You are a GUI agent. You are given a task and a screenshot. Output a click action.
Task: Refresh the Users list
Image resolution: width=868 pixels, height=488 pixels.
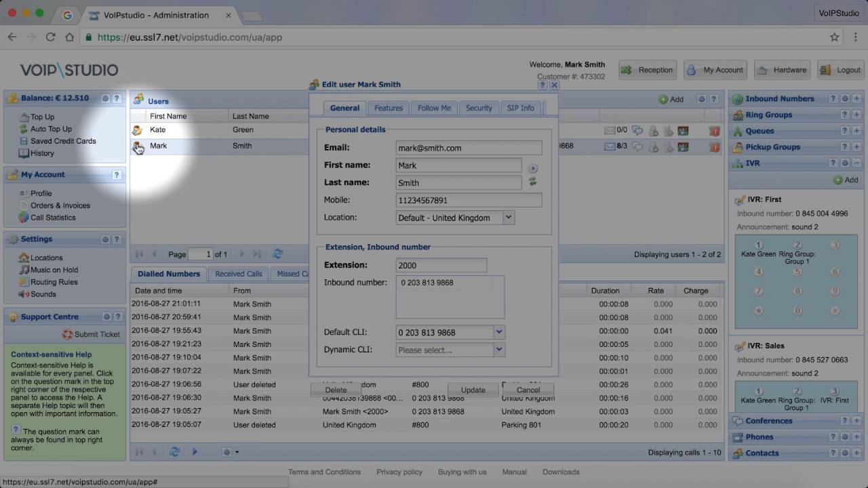pos(277,254)
